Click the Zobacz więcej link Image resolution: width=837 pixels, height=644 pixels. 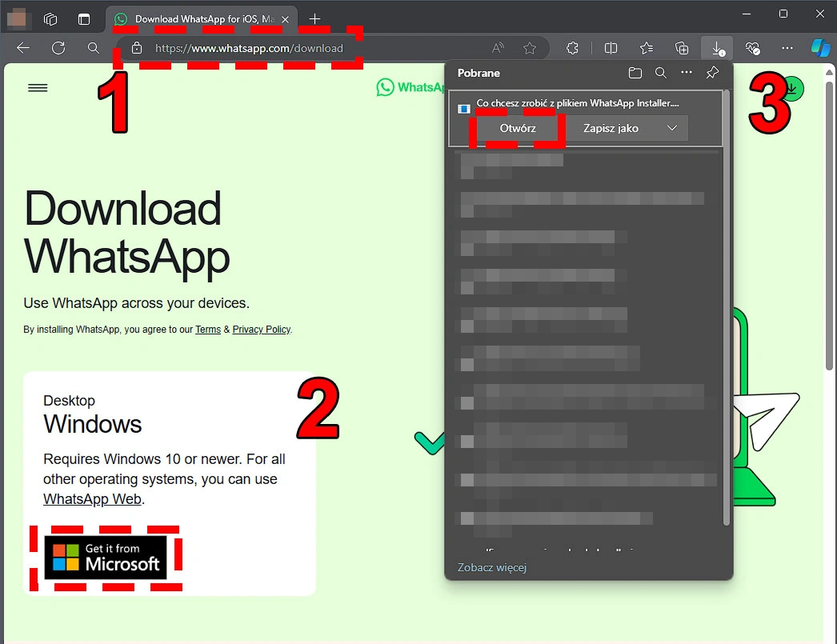[491, 567]
